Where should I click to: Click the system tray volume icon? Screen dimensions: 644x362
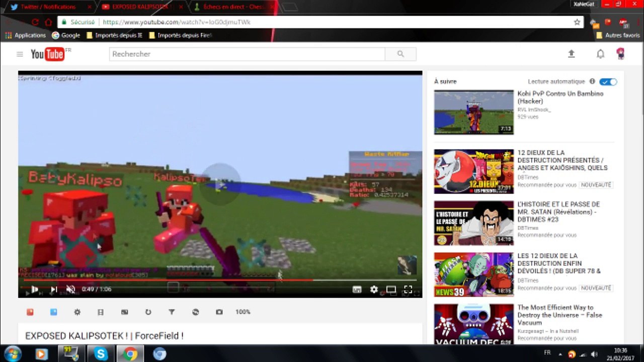click(x=594, y=354)
